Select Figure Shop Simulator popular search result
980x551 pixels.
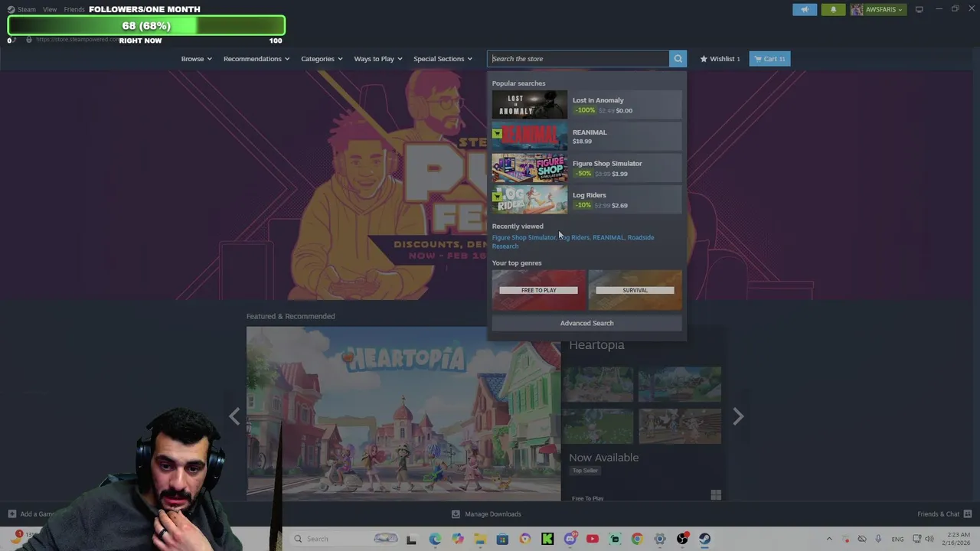586,168
